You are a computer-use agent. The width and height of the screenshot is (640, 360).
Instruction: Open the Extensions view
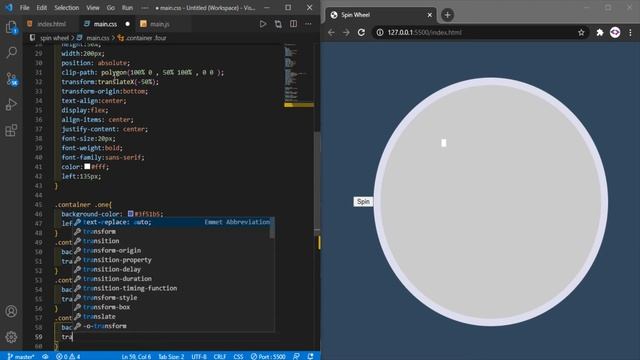[11, 131]
